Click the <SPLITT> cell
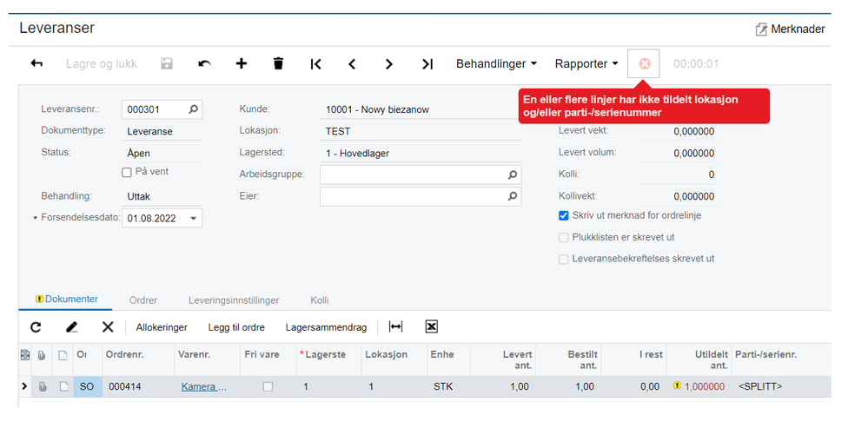Screen dimensions: 868x428 point(780,387)
